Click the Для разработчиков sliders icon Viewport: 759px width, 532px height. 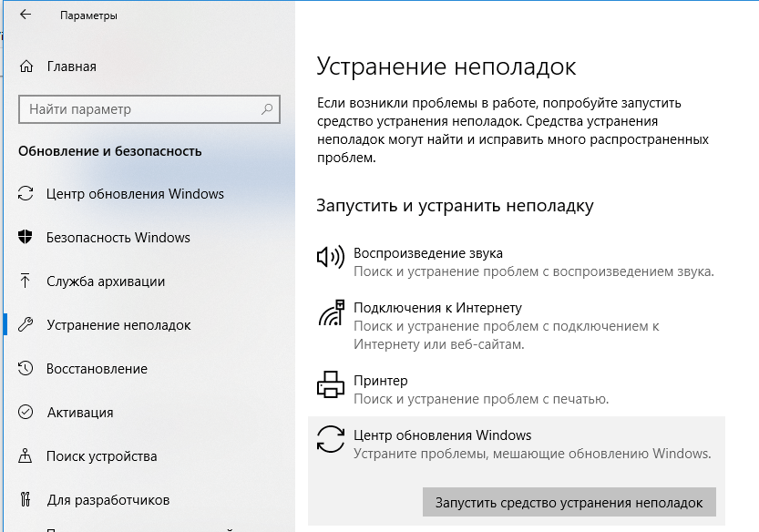[26, 500]
